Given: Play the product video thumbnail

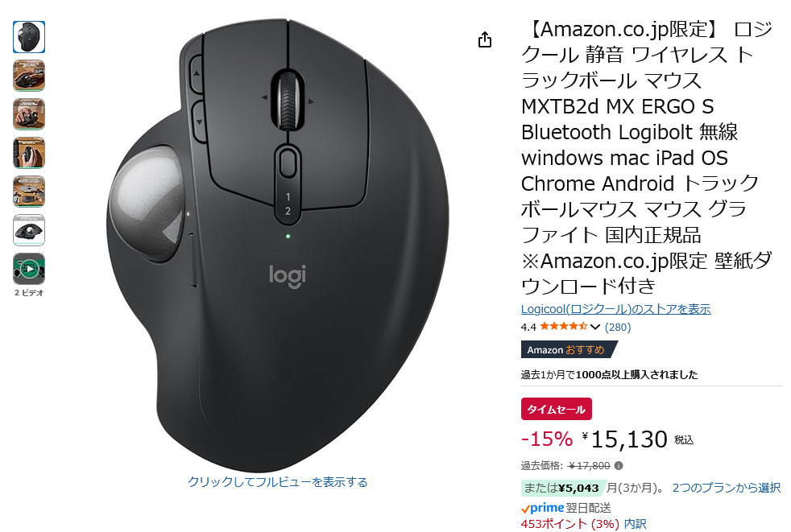Looking at the screenshot, I should click(x=29, y=269).
